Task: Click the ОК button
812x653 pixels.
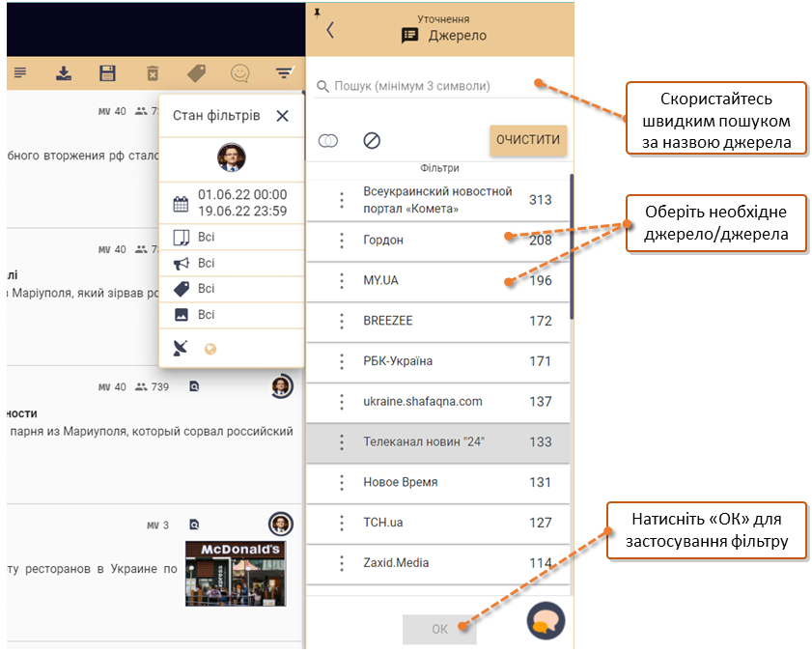Action: pyautogui.click(x=439, y=629)
